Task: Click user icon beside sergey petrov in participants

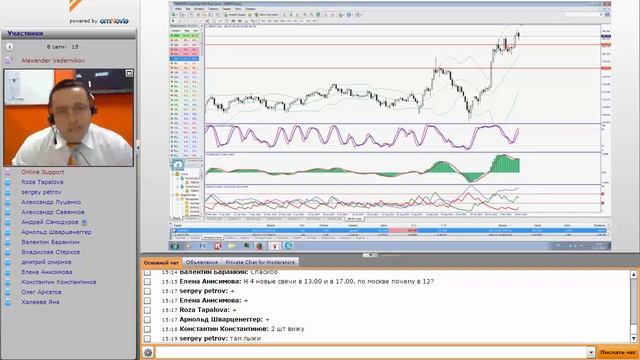Action: pos(8,192)
